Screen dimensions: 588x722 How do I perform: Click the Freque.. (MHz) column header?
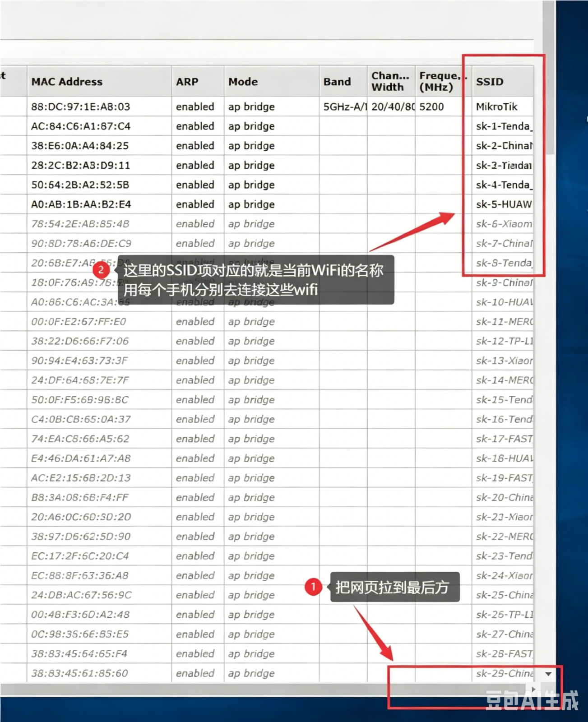point(444,81)
